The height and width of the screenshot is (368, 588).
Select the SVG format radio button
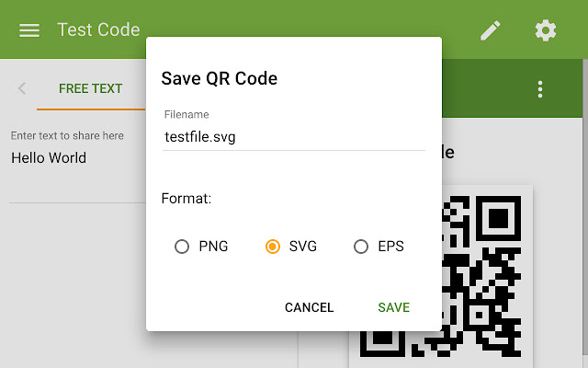pyautogui.click(x=273, y=247)
